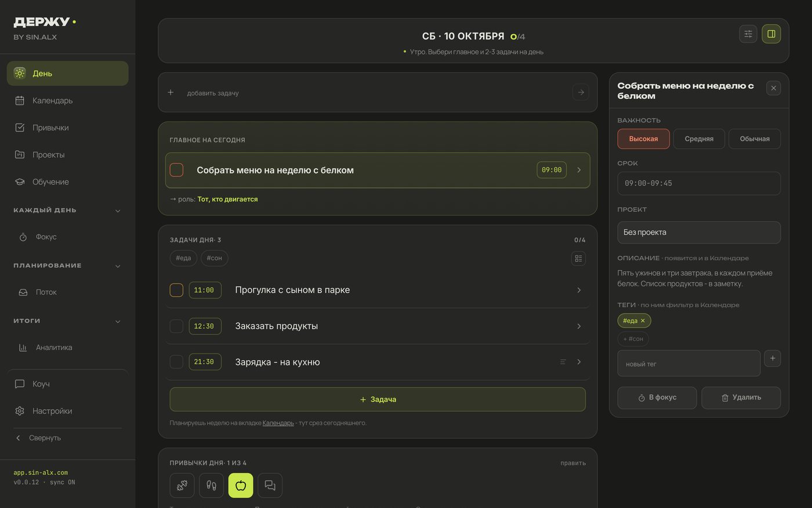The image size is (812, 508).
Task: Submit new task with arrow button
Action: coord(581,92)
